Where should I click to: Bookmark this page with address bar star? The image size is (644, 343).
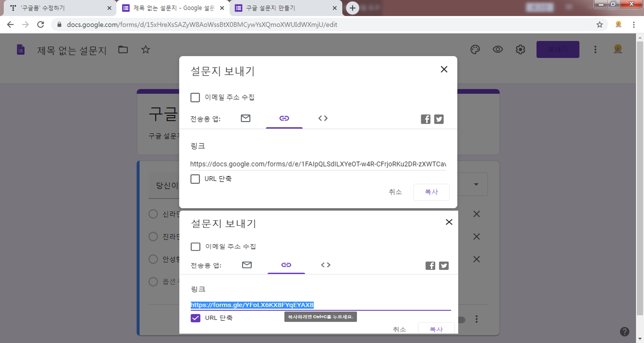[x=600, y=24]
